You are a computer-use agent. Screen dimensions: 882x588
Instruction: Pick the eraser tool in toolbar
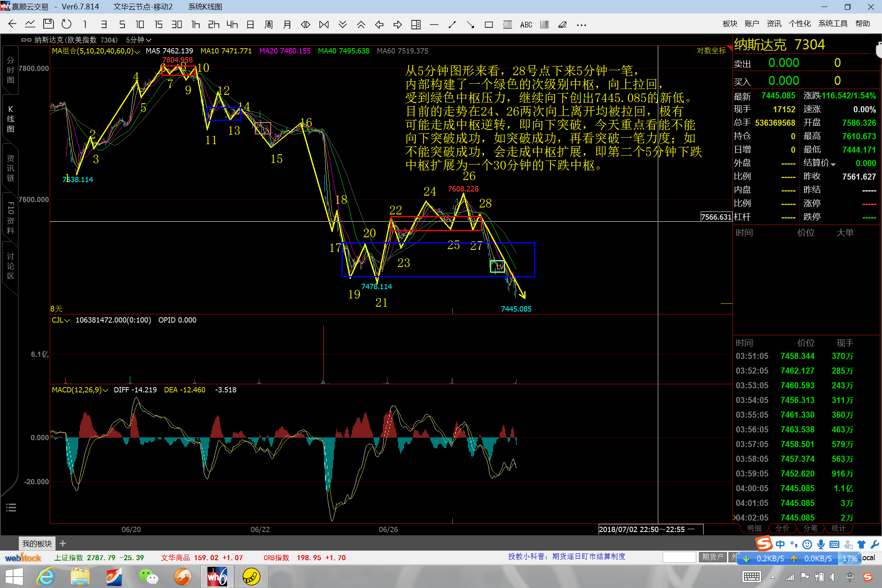[x=562, y=25]
